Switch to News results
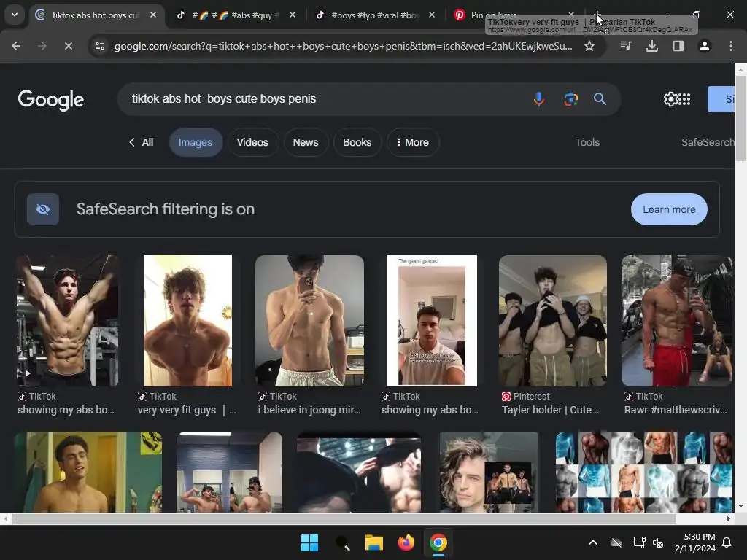 click(x=306, y=142)
